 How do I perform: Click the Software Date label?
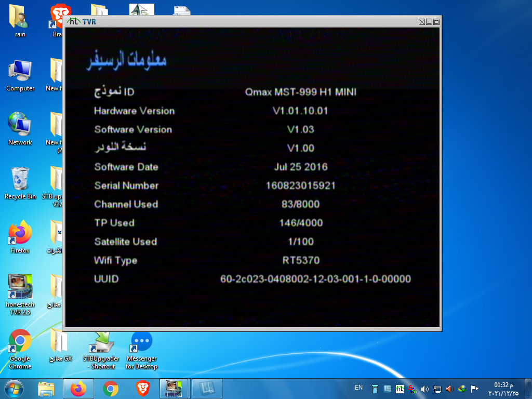[x=126, y=167]
